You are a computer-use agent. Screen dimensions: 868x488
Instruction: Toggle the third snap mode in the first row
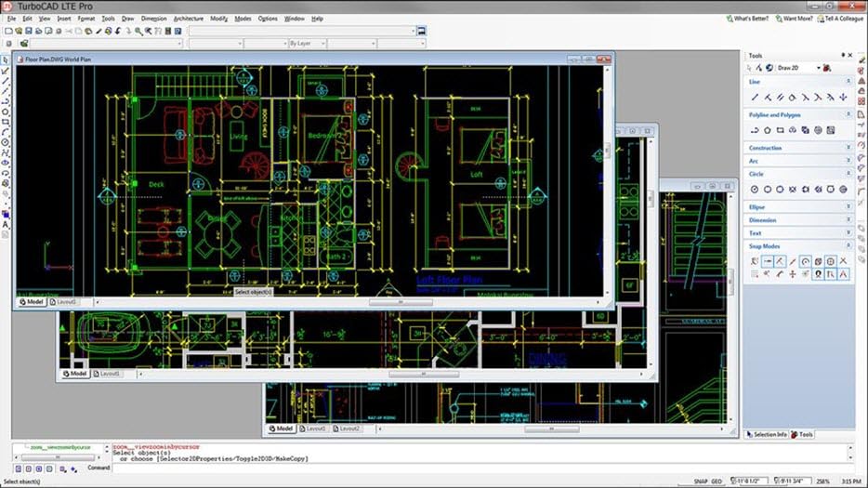point(780,261)
